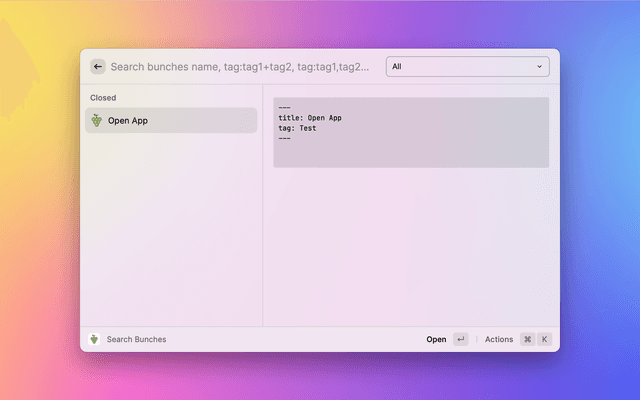The height and width of the screenshot is (400, 640).
Task: Click the back arrow button
Action: (97, 67)
